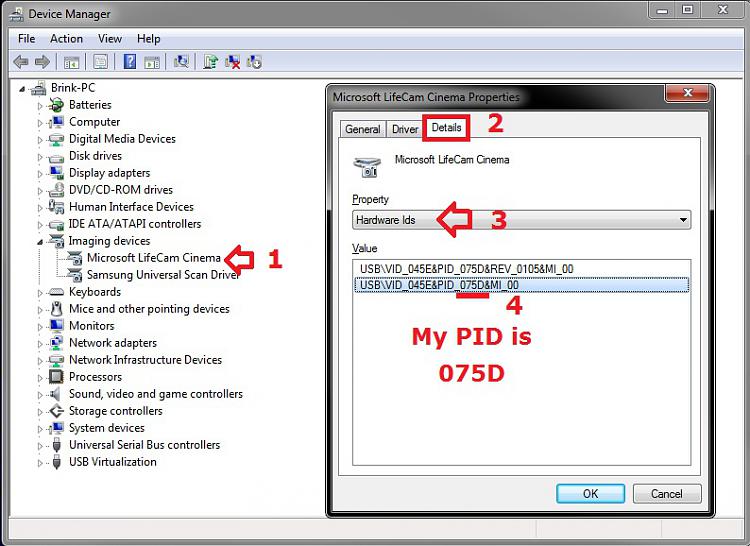
Task: Click Update Driver Software toolbar icon
Action: coord(210,62)
